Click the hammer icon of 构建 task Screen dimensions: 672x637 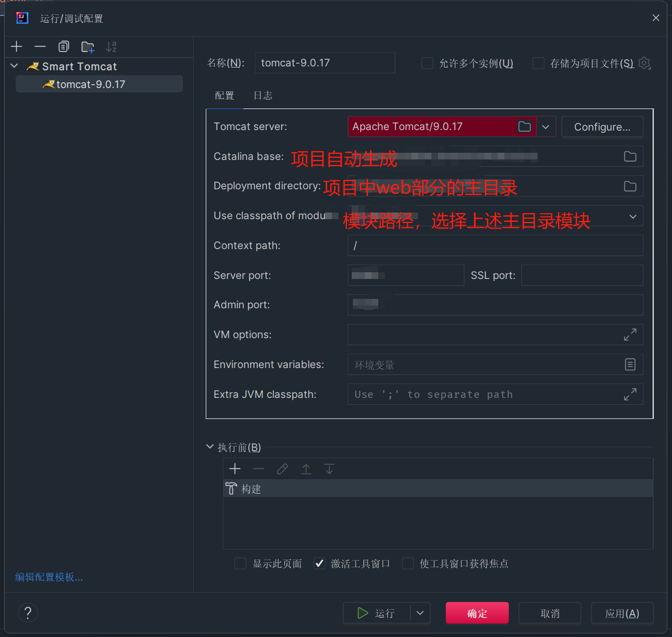(x=231, y=489)
